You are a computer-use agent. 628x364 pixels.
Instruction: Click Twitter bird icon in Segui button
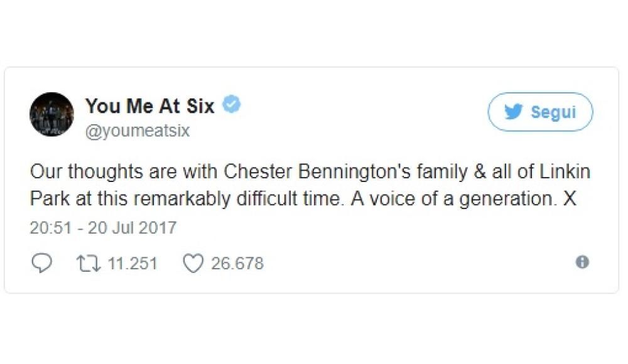(514, 112)
